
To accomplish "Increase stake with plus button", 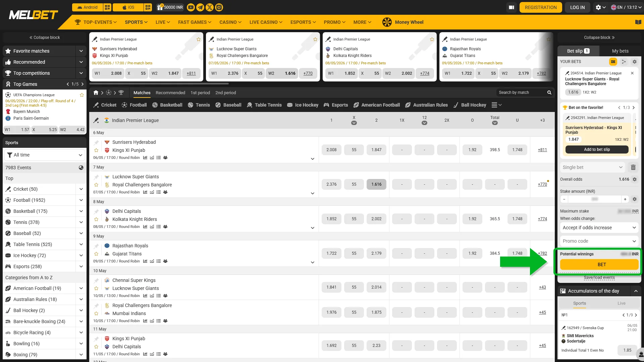I will point(625,199).
